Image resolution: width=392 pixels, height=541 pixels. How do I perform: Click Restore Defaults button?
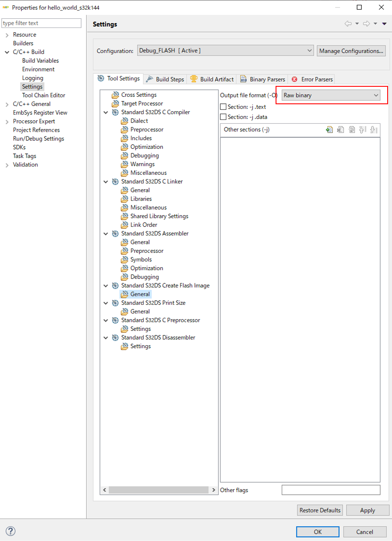(x=320, y=510)
